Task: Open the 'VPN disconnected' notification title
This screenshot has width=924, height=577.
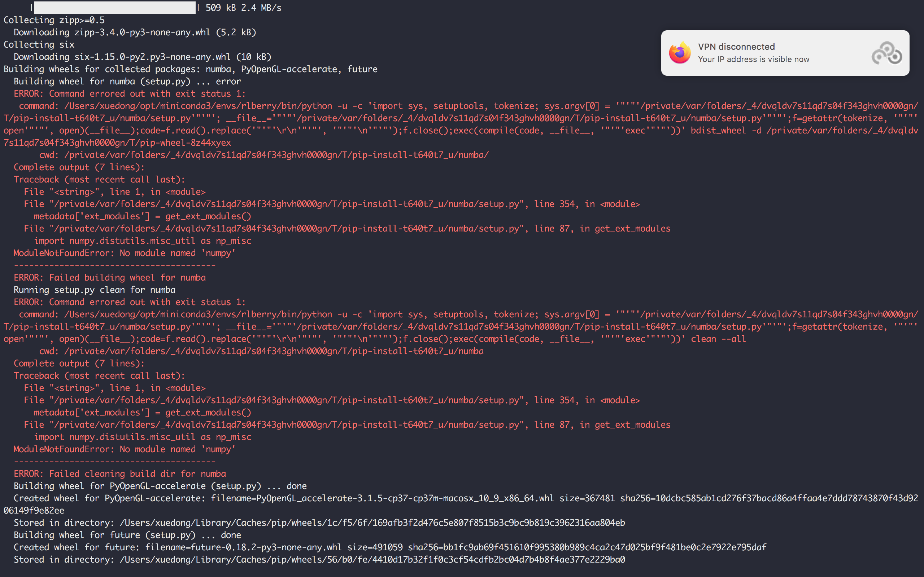Action: coord(736,47)
